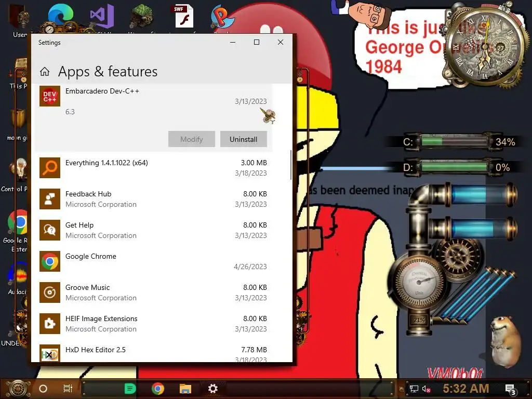Launch Chrome from the taskbar
The height and width of the screenshot is (399, 532).
point(158,389)
